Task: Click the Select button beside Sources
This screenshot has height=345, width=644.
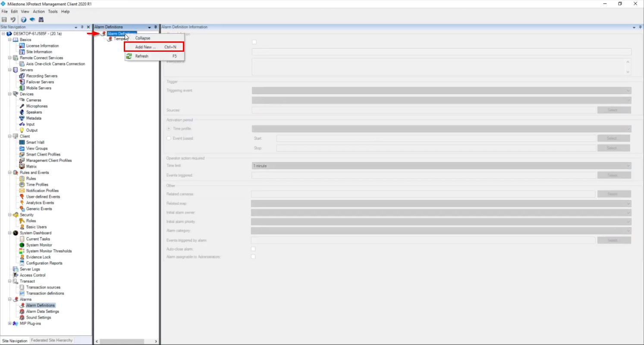Action: pos(614,110)
